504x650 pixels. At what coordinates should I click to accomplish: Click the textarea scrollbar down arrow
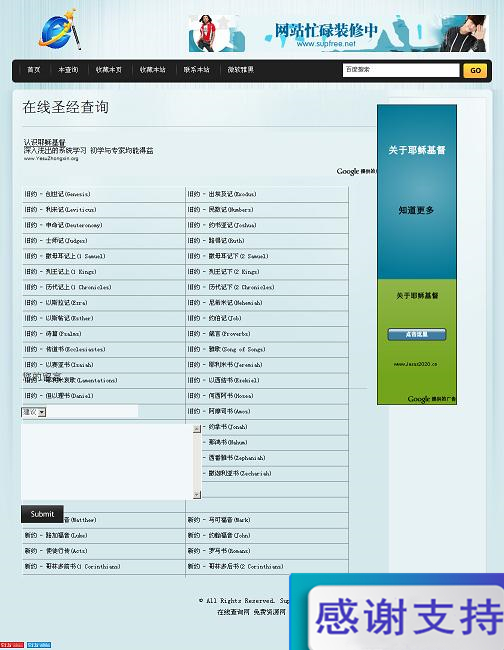[x=197, y=495]
